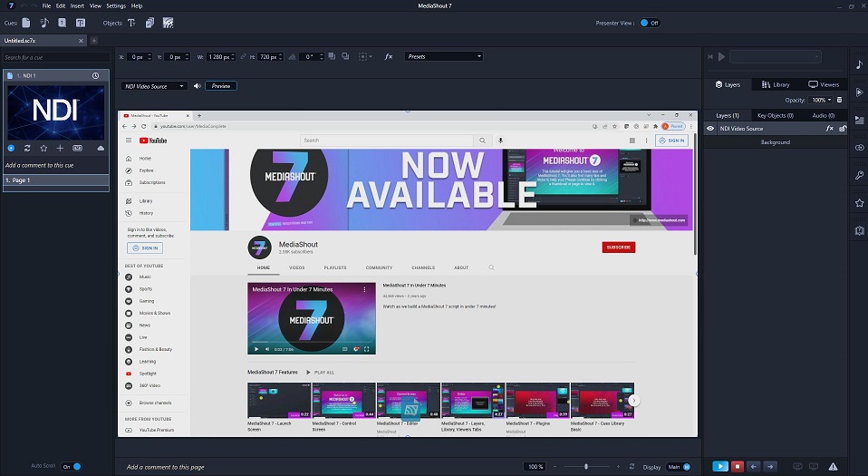This screenshot has height=476, width=868.
Task: Click the blue round indicator under NDI thumbnail
Action: point(11,148)
